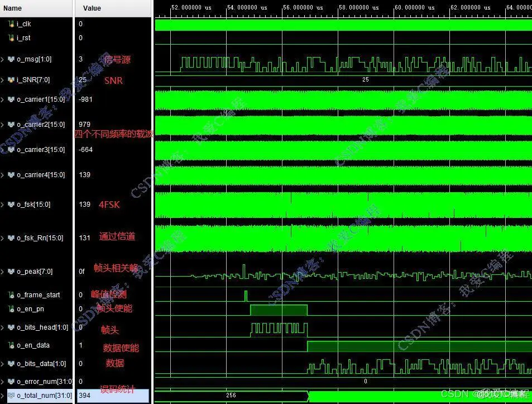Expand the o_bits_head[1:0] bus
The height and width of the screenshot is (404, 532).
tap(2, 327)
